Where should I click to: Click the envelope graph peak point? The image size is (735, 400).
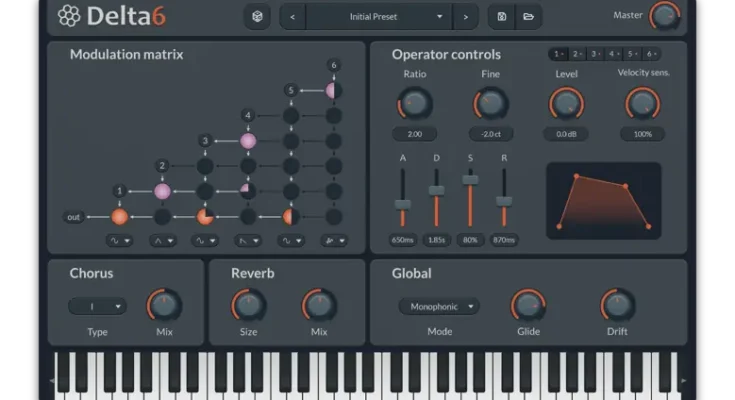pyautogui.click(x=576, y=176)
